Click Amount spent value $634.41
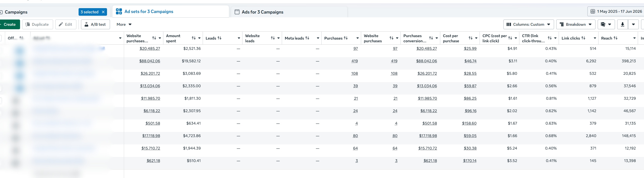The image size is (644, 178). (194, 123)
